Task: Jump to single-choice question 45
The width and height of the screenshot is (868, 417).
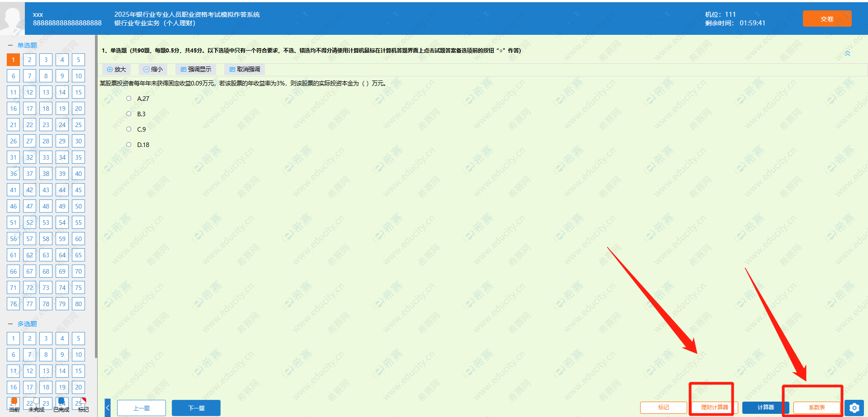Action: coord(78,190)
